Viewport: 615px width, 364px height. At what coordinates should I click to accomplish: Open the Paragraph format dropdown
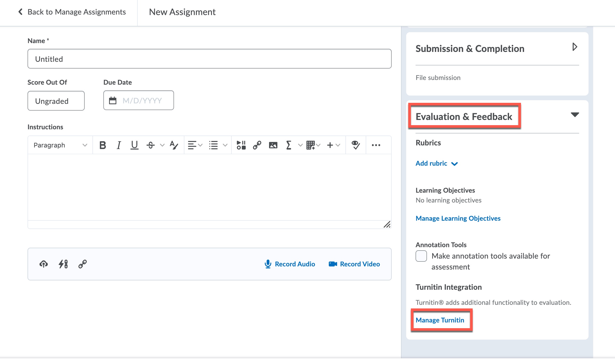(x=60, y=145)
